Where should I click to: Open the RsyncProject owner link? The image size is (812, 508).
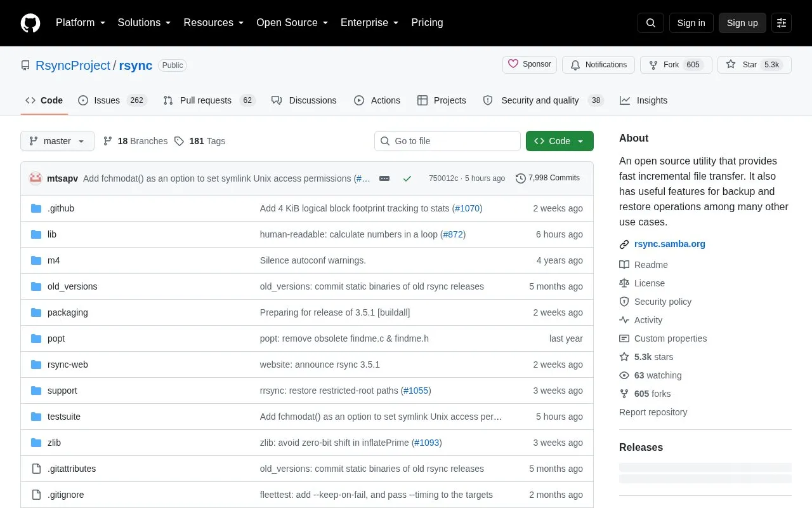pos(73,65)
